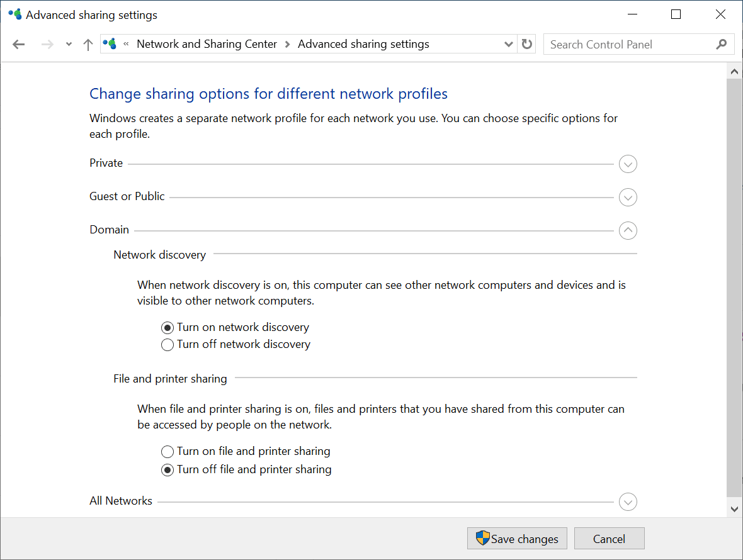Close the Advanced sharing settings window

[x=720, y=14]
